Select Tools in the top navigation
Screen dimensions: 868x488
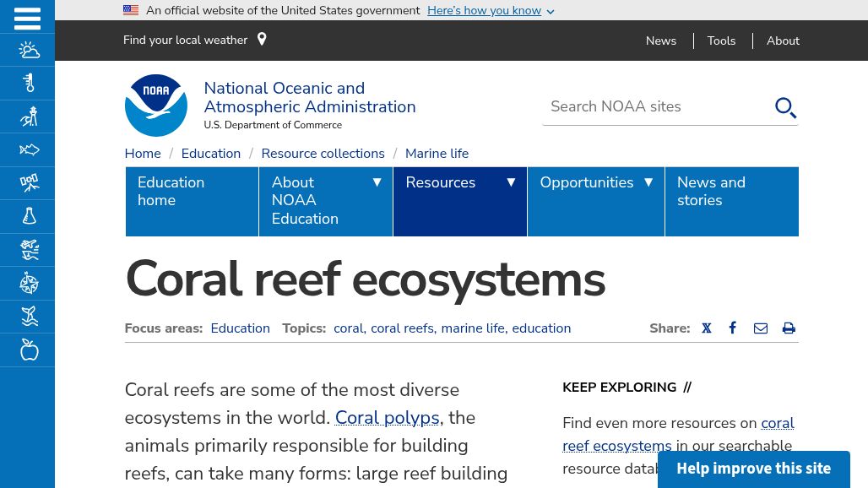tap(721, 41)
